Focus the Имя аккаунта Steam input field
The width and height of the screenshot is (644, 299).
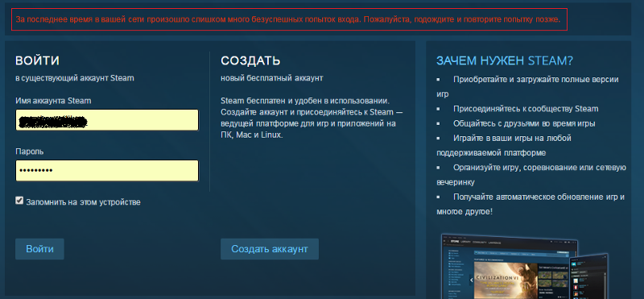pyautogui.click(x=107, y=120)
